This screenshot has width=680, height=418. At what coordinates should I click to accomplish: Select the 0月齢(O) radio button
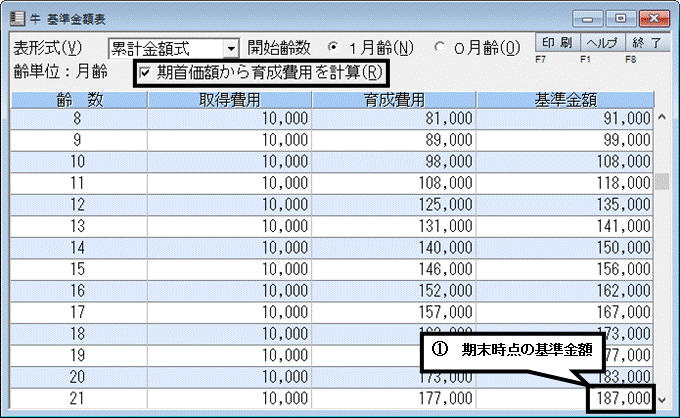point(439,47)
